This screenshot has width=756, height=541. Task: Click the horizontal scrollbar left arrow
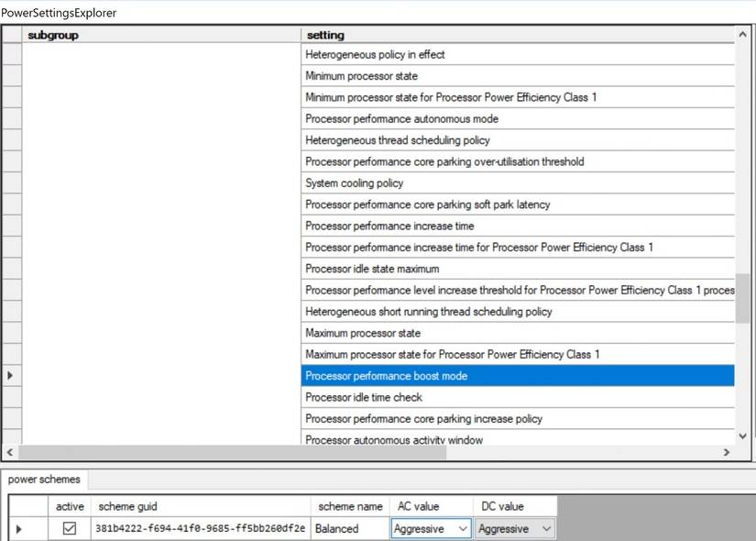coord(9,452)
